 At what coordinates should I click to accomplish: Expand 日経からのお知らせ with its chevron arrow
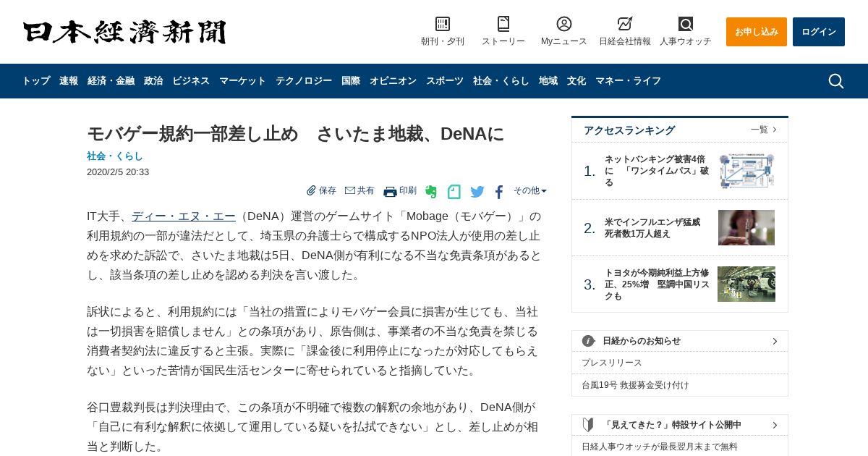(x=775, y=341)
